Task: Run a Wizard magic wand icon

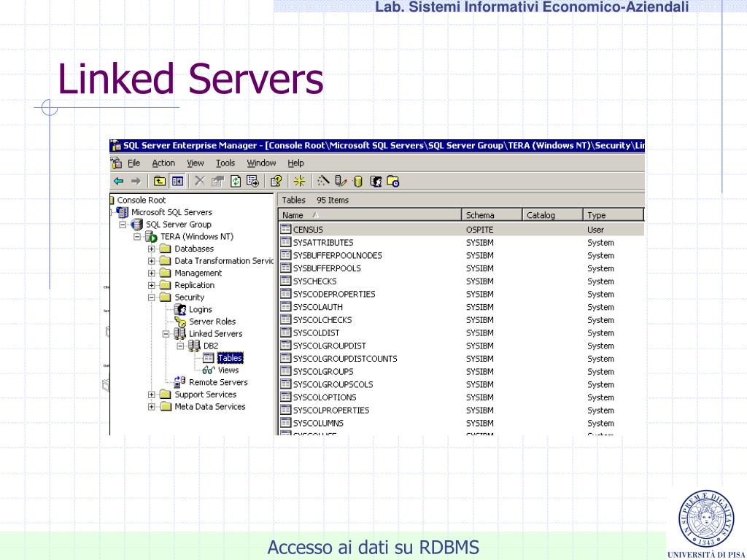Action: 323,182
